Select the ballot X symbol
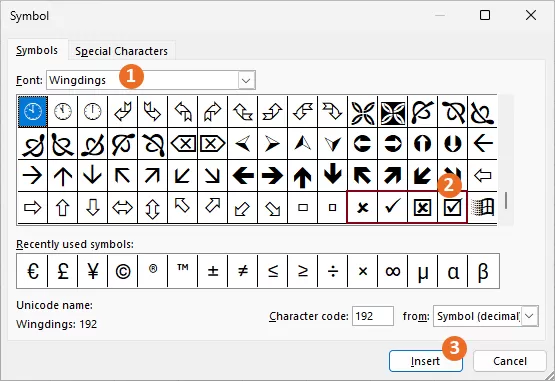The width and height of the screenshot is (555, 381). click(362, 207)
